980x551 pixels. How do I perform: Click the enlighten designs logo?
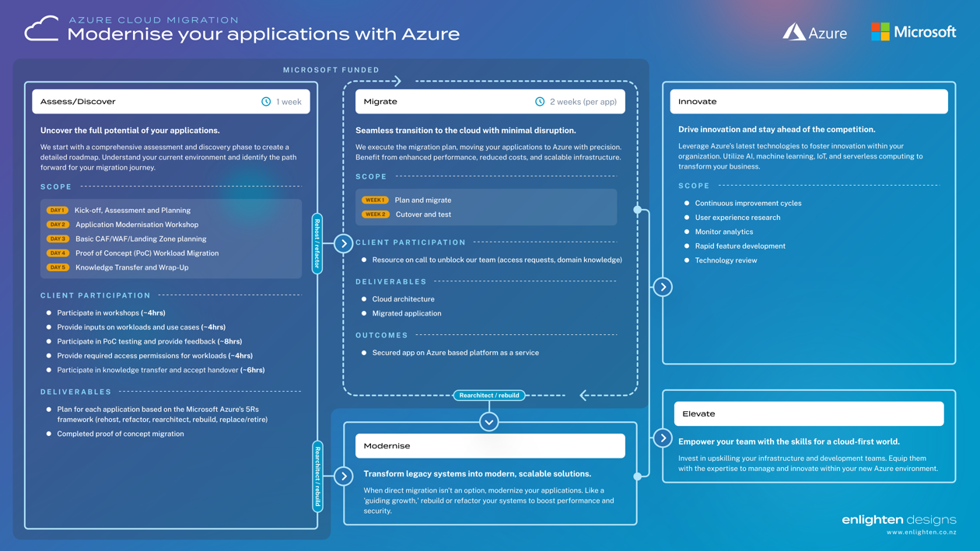(898, 520)
